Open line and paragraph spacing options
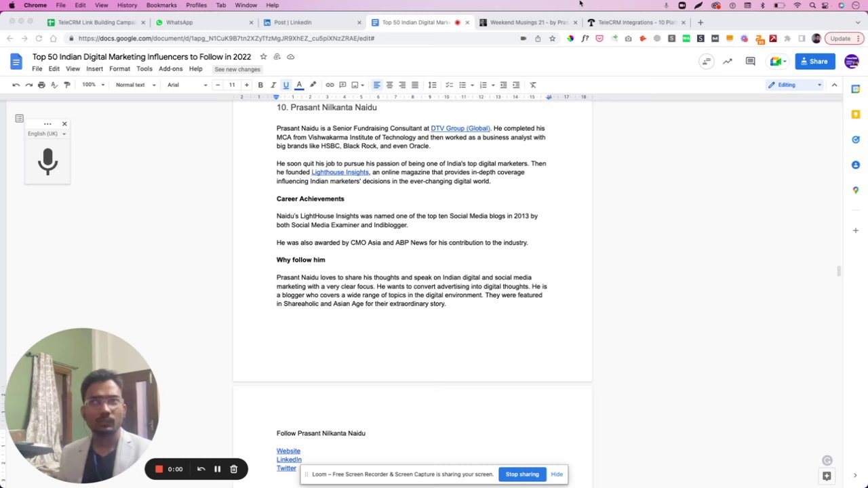 (432, 85)
